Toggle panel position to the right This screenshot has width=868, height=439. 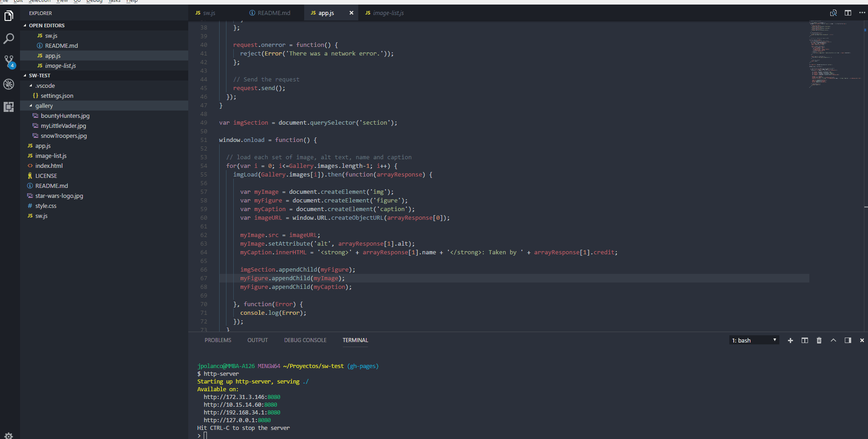[848, 340]
